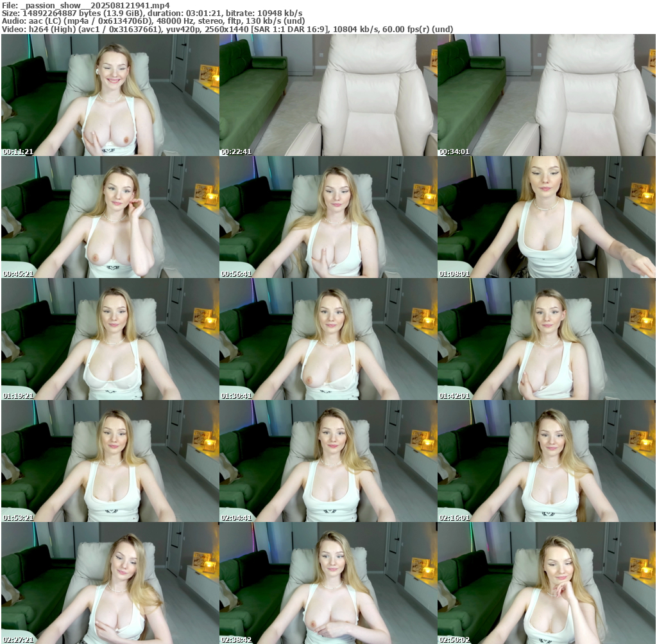This screenshot has height=644, width=657.
Task: Click the thumbnail stamped 02:50:02
Action: (547, 583)
